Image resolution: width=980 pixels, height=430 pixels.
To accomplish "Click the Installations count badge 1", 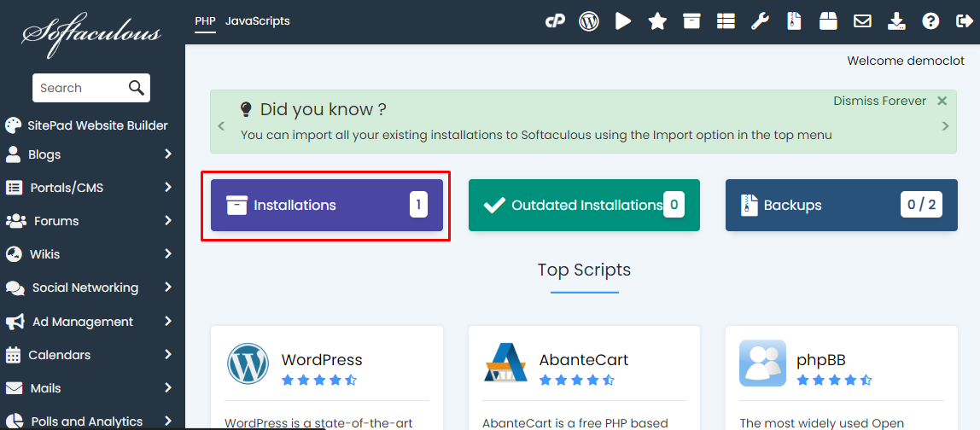I will click(x=419, y=205).
